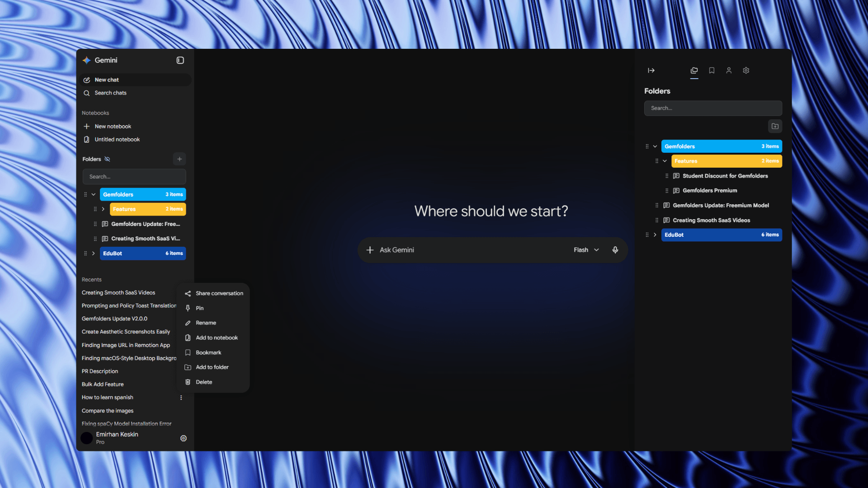Grab drag handle beside sidebar EduBot folder

coord(85,253)
